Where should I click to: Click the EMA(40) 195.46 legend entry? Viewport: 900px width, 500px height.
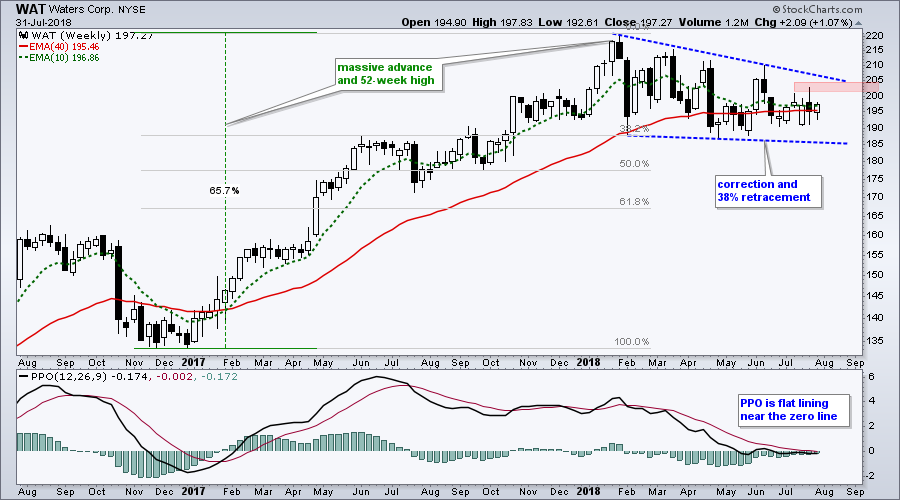coord(60,46)
